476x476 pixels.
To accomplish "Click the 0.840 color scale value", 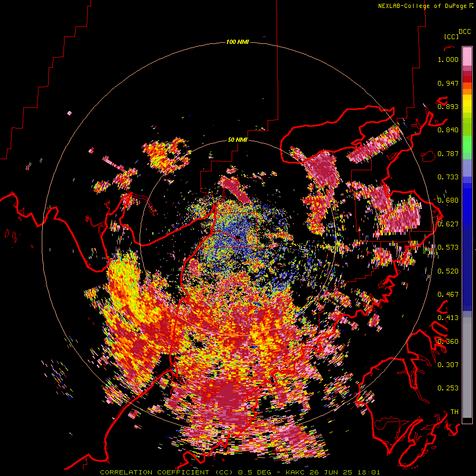I will pos(448,130).
